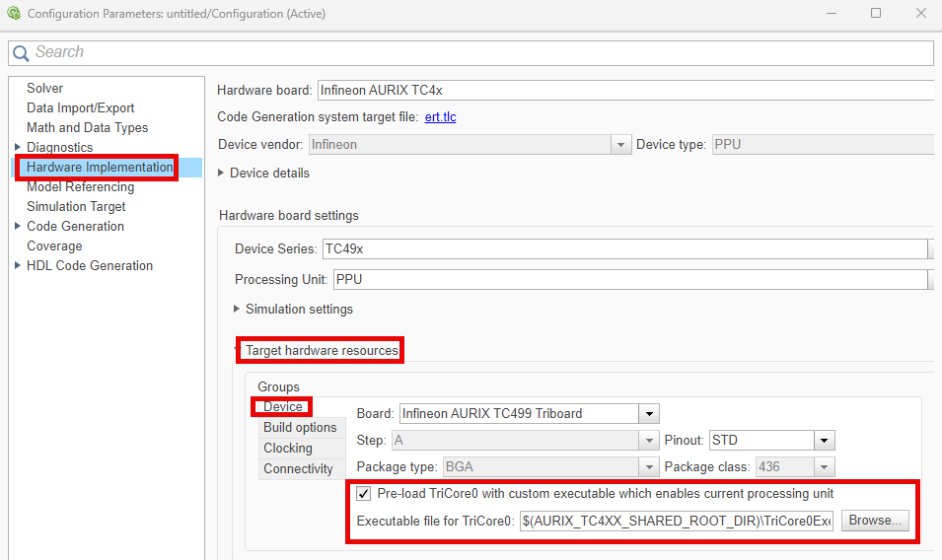The image size is (942, 560).
Task: Open the Coverage pane
Action: 54,246
